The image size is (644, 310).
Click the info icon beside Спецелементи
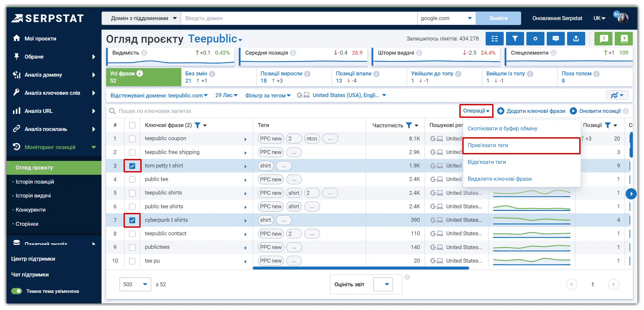554,53
